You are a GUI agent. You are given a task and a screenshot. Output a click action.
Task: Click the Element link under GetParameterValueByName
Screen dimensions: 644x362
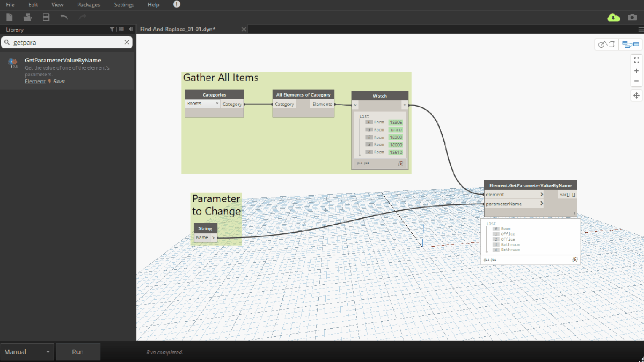(34, 81)
